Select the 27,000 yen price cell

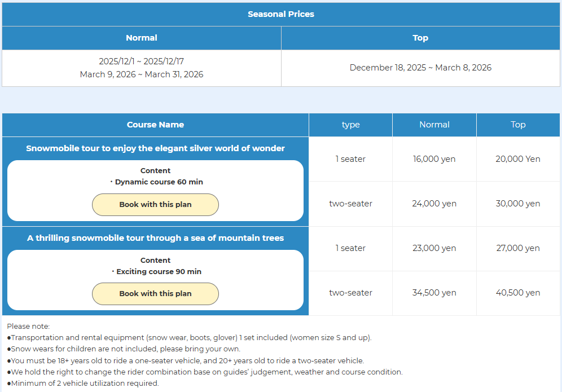click(x=518, y=248)
